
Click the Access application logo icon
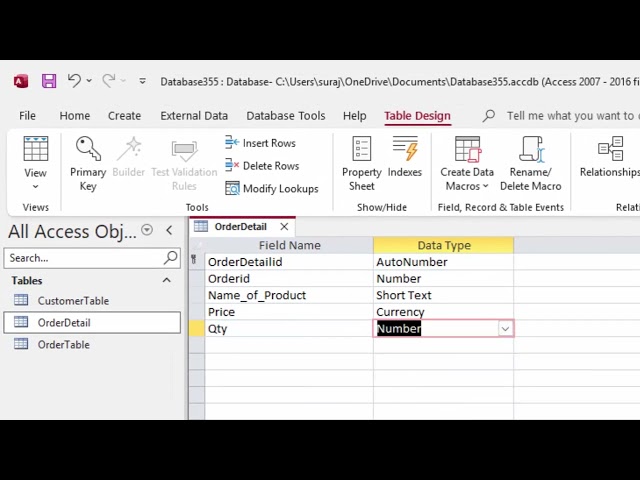[x=21, y=81]
